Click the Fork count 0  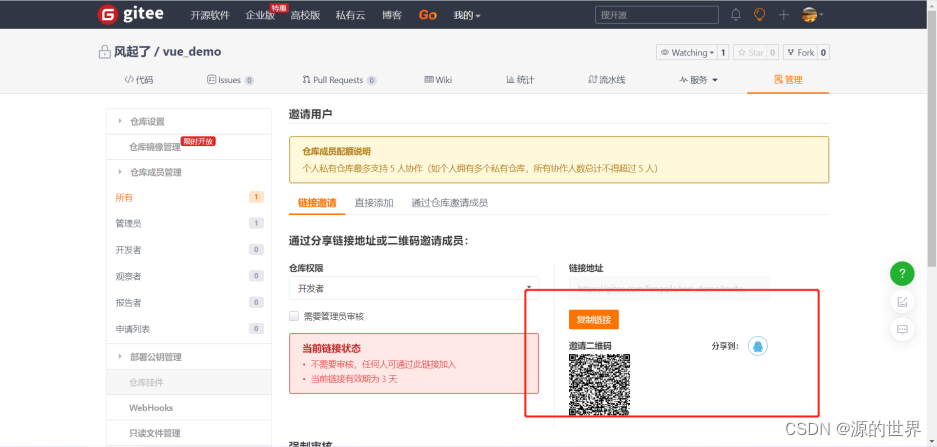pyautogui.click(x=823, y=53)
